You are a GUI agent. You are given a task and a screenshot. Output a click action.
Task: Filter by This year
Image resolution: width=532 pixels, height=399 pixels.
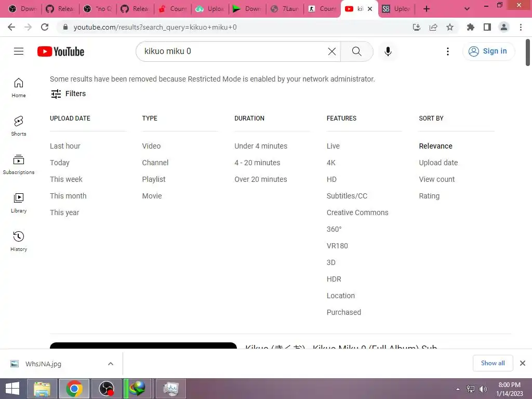pyautogui.click(x=64, y=212)
